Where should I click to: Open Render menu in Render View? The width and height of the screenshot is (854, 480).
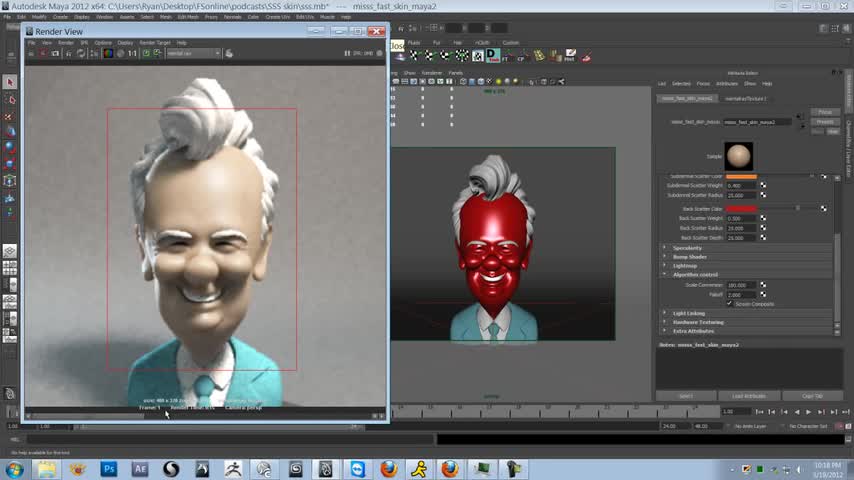point(65,42)
